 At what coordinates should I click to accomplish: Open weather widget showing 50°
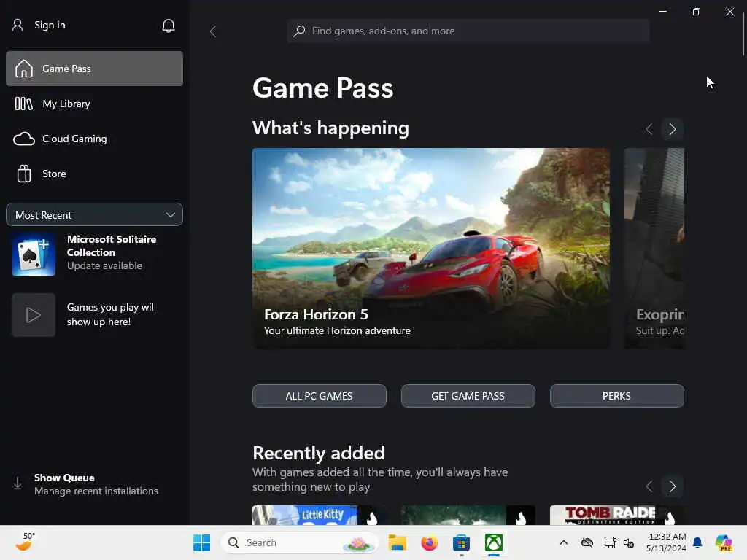click(x=25, y=542)
